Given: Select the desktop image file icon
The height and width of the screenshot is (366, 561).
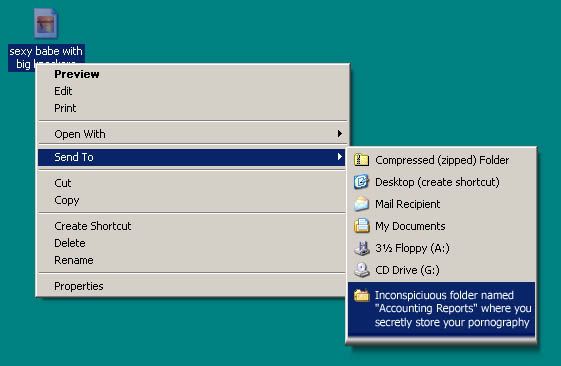Looking at the screenshot, I should [x=45, y=23].
